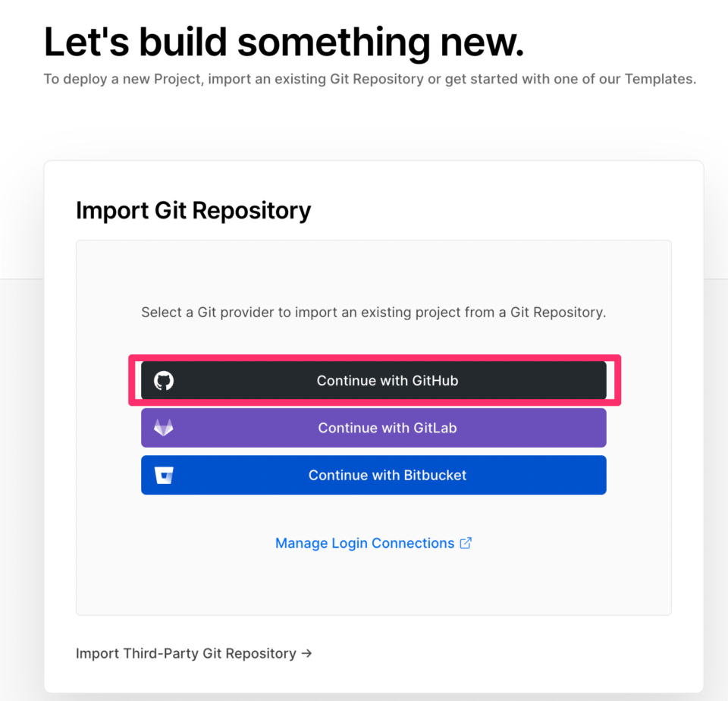Follow the Import Third-Party Git Repository link
Screen dimensions: 728x701
tap(186, 653)
